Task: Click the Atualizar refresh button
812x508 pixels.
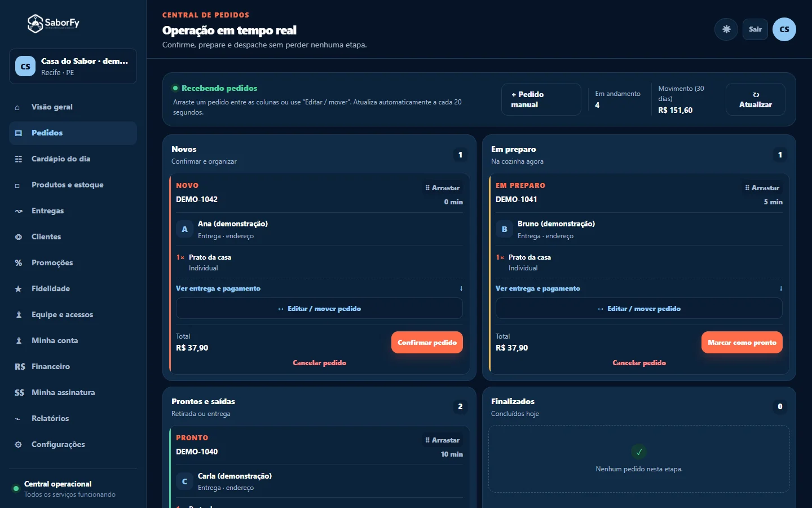Action: click(755, 99)
